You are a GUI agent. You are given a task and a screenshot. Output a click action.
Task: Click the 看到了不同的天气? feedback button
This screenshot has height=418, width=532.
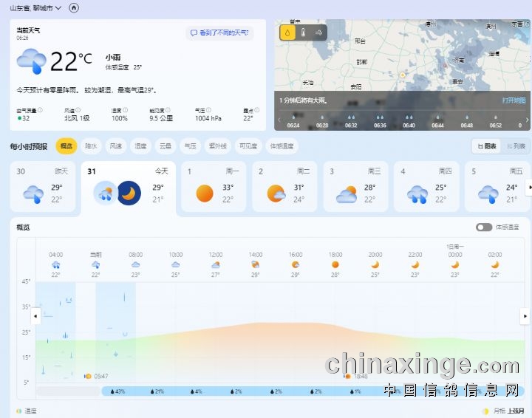tap(220, 32)
